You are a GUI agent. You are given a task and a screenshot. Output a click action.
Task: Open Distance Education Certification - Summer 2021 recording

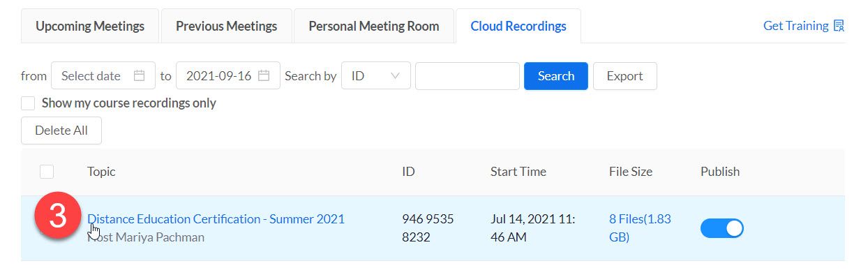(216, 219)
